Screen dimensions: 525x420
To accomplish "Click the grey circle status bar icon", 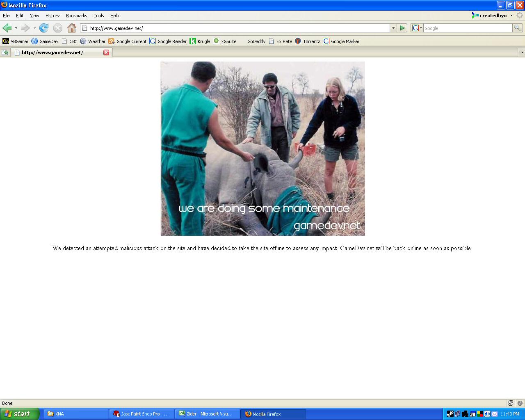I will (x=520, y=403).
